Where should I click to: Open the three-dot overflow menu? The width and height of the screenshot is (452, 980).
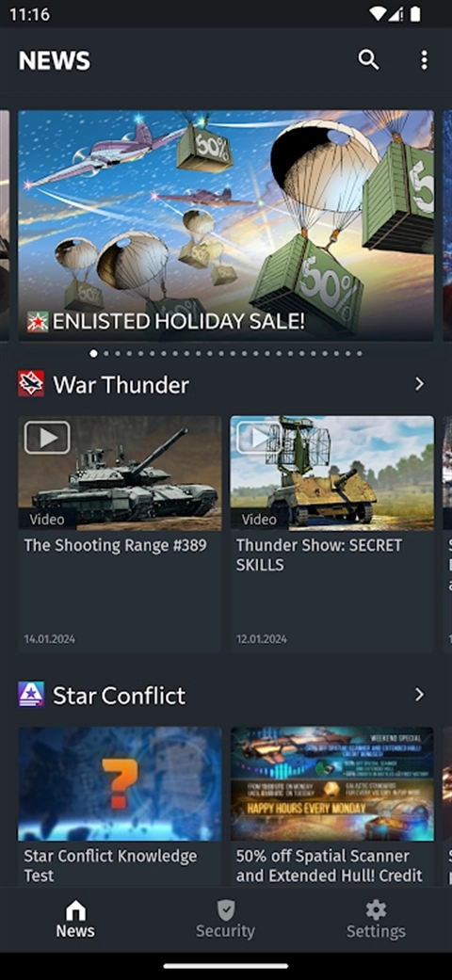click(424, 60)
